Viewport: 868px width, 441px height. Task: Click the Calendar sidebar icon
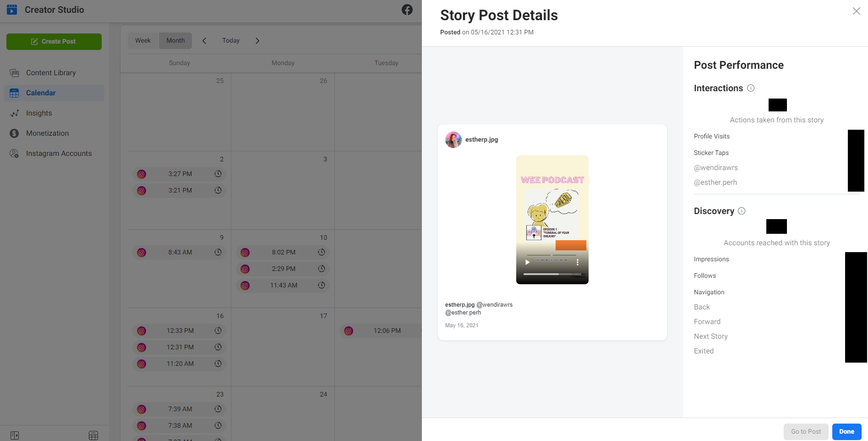pyautogui.click(x=15, y=93)
